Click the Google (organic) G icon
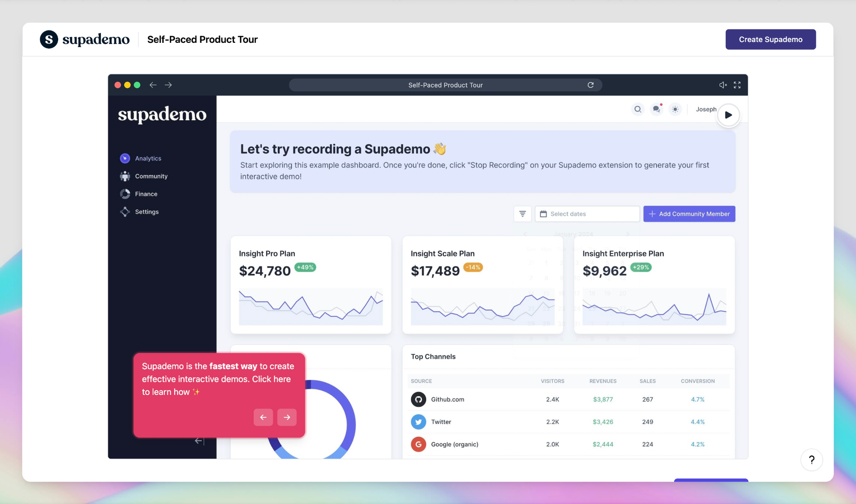Viewport: 856px width, 504px height. click(419, 445)
